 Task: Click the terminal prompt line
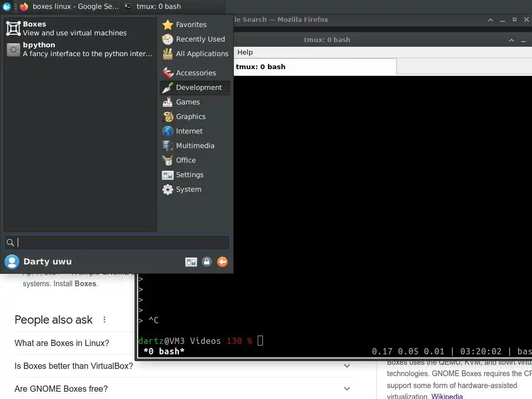201,341
